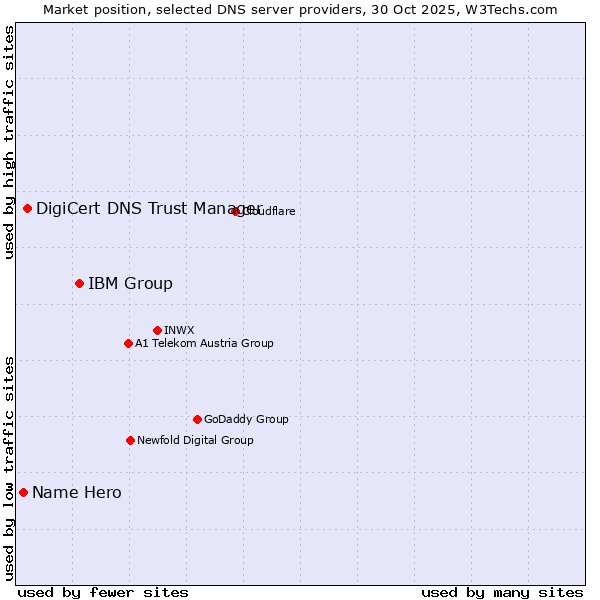600x600 pixels.
Task: Select the INWX data point marker
Action: pos(157,330)
